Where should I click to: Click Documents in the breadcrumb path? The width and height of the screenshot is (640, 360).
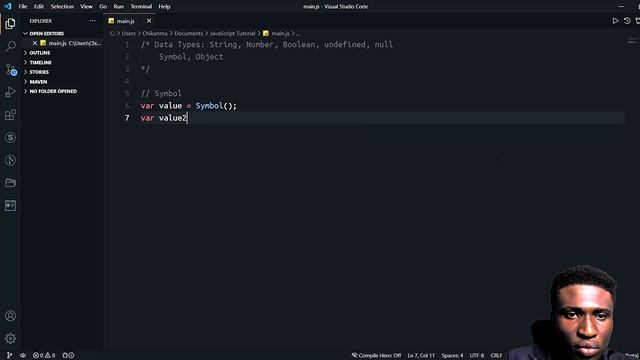[x=189, y=33]
